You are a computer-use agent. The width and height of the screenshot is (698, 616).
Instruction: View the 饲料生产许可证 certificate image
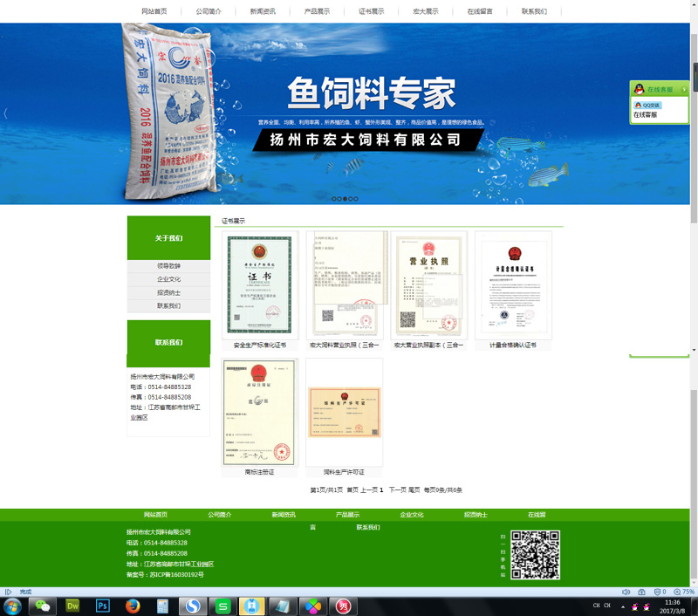pos(344,412)
